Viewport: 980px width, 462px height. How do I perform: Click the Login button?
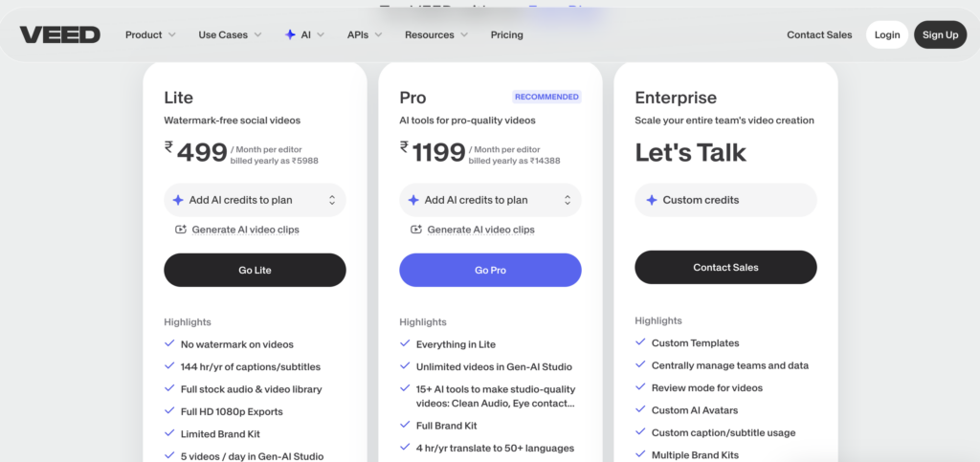click(886, 35)
